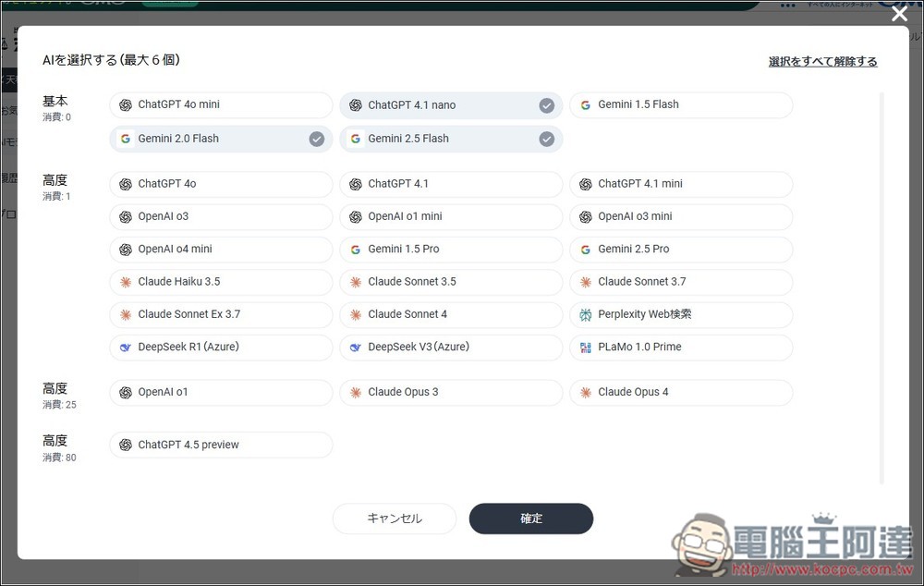The width and height of the screenshot is (924, 586).
Task: Deselect the ChatGPT 4.1 nano option
Action: pos(451,105)
